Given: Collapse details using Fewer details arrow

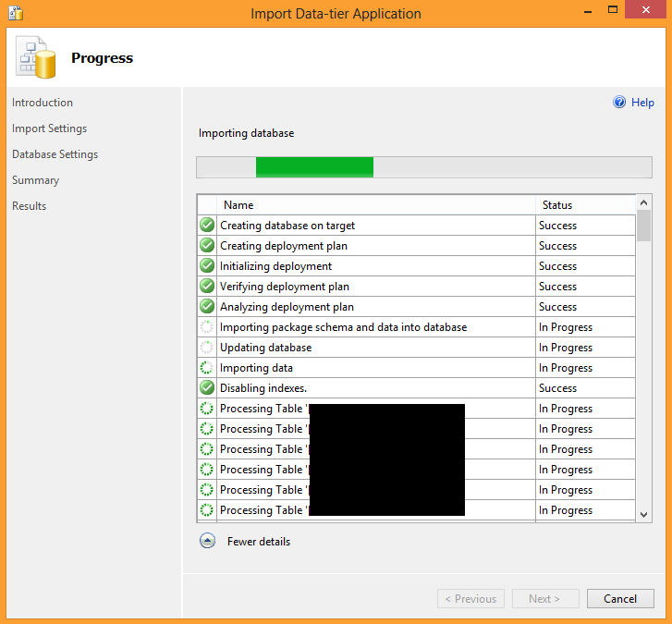Looking at the screenshot, I should tap(208, 542).
